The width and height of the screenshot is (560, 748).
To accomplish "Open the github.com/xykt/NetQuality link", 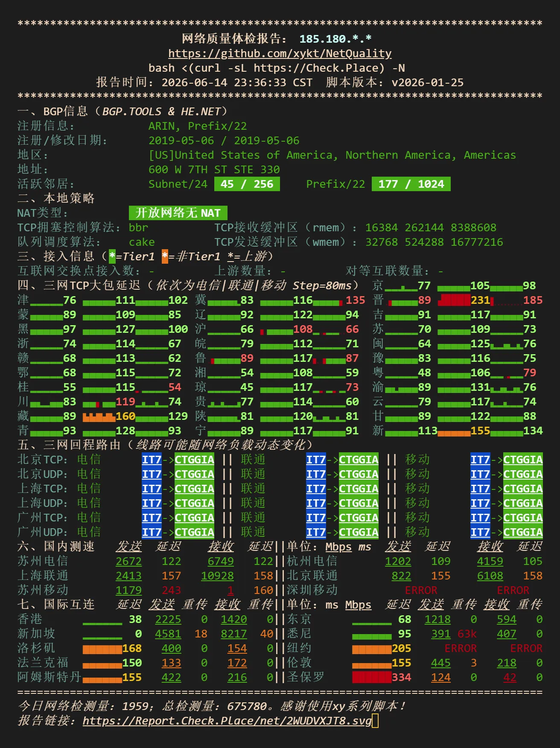I will coord(280,53).
